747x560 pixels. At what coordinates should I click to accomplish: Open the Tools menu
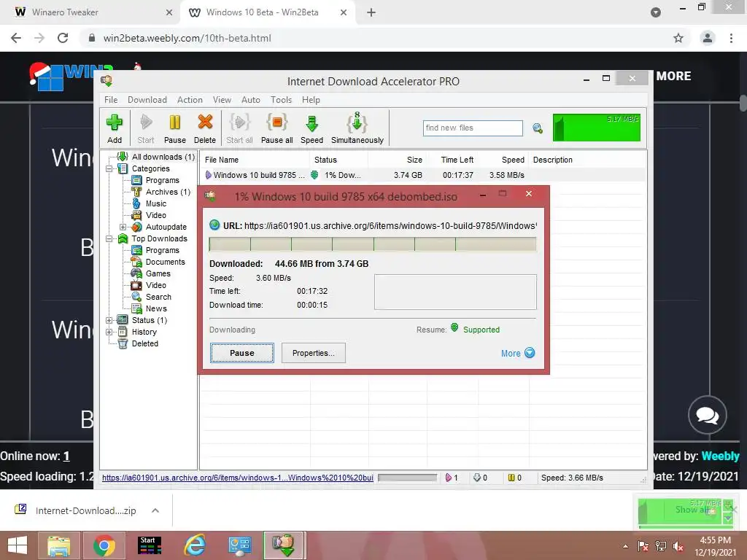click(x=281, y=99)
